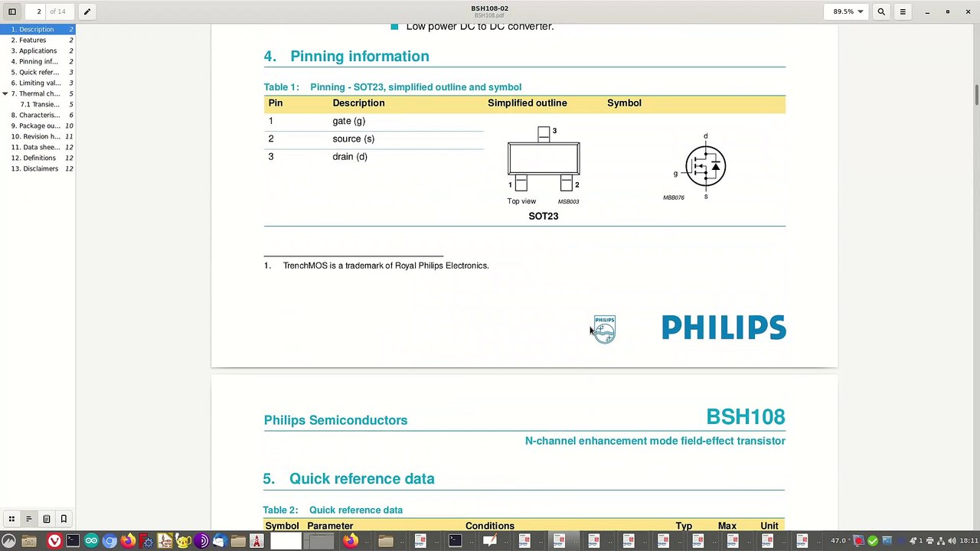Click the '4. Pinning information' heading

[x=347, y=56]
